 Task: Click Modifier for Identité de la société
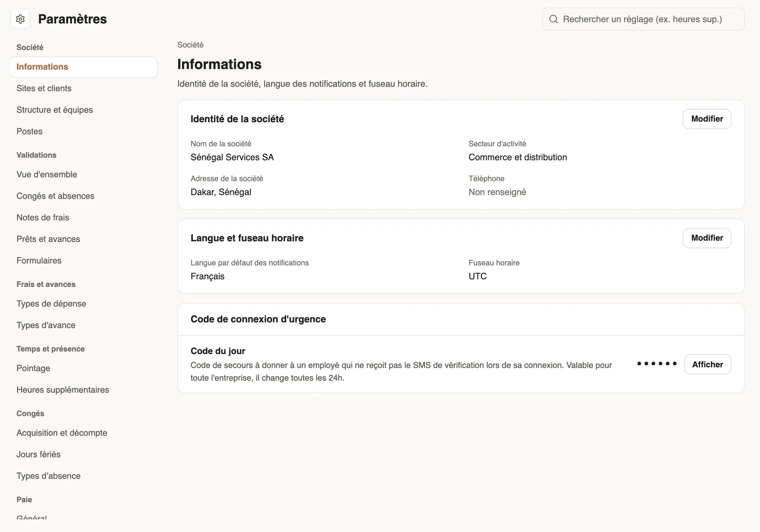(707, 119)
